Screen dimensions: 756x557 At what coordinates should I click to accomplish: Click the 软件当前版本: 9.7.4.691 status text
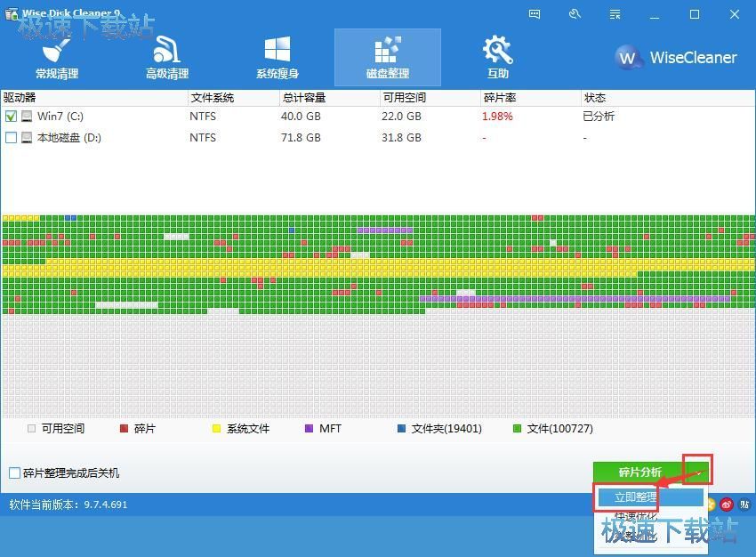pos(68,505)
